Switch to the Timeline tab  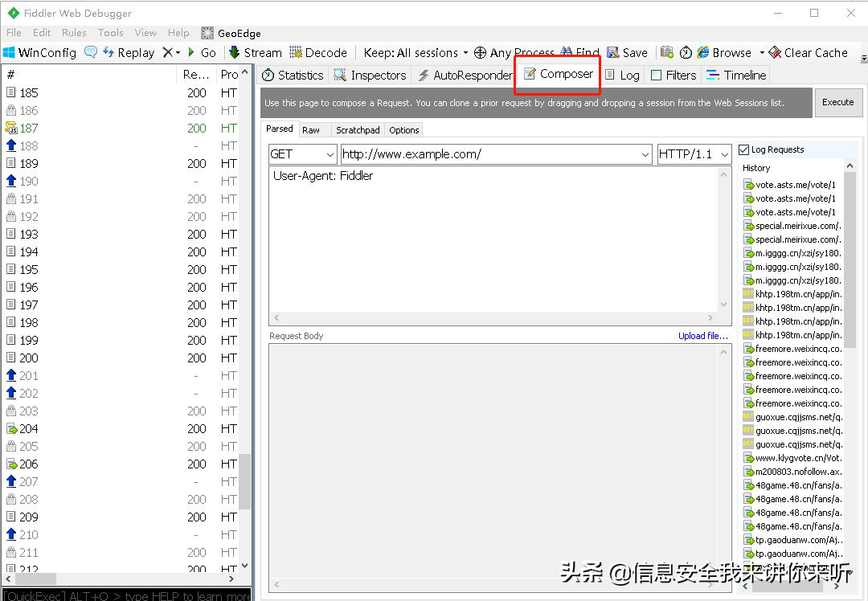click(736, 76)
